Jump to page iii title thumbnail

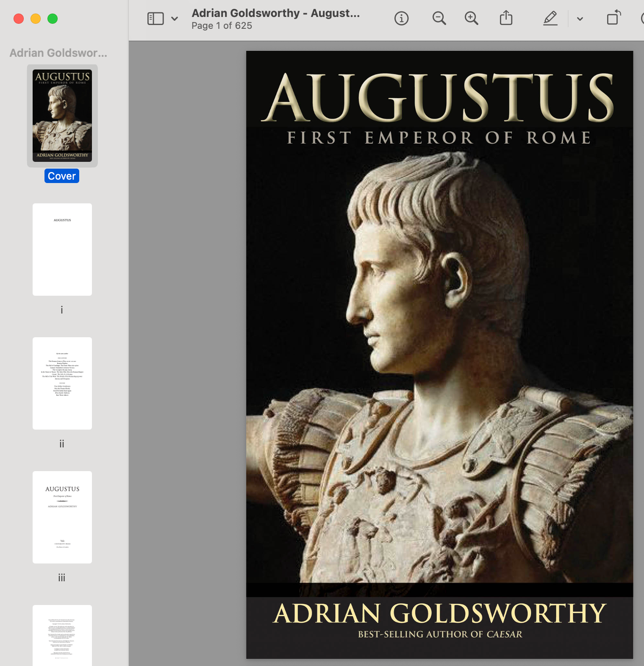coord(62,517)
